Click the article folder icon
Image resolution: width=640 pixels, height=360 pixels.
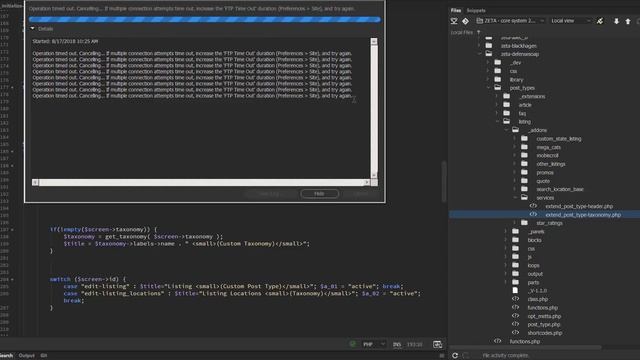pos(507,104)
